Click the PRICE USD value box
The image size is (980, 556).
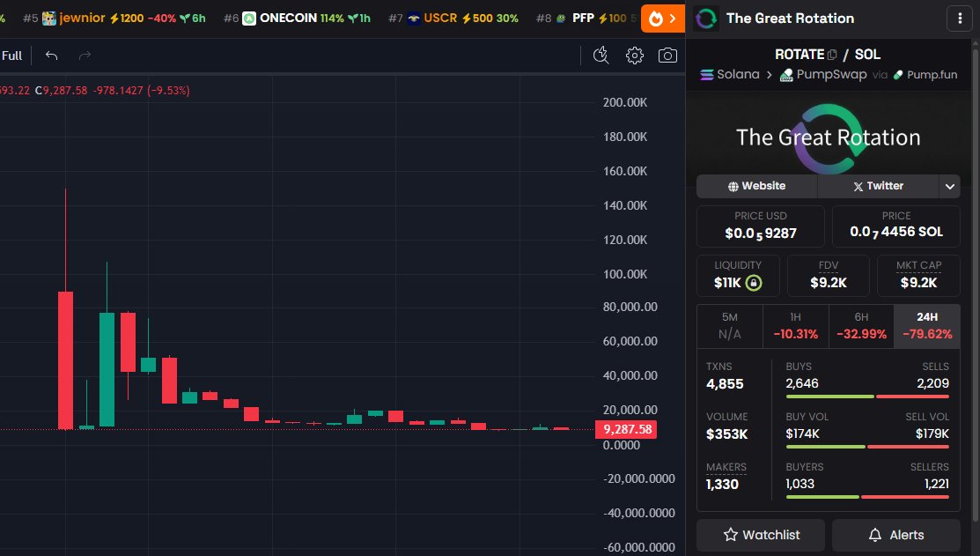[x=761, y=226]
